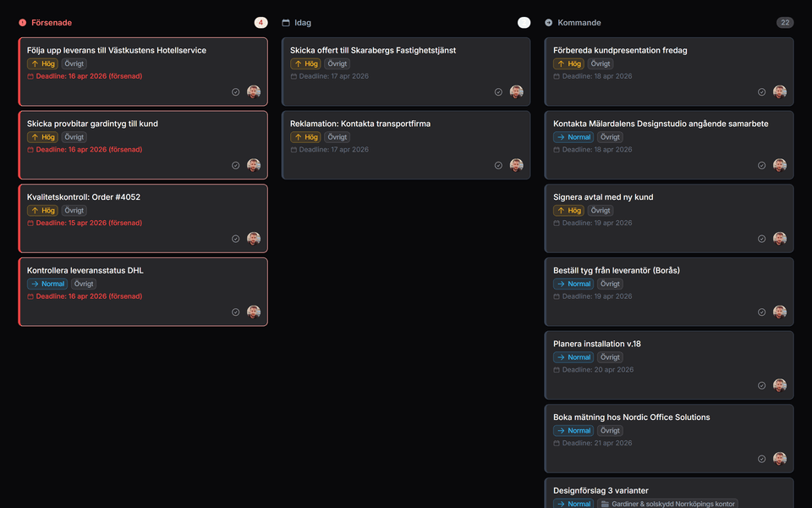Click the Kommande count badge showing 22

785,23
